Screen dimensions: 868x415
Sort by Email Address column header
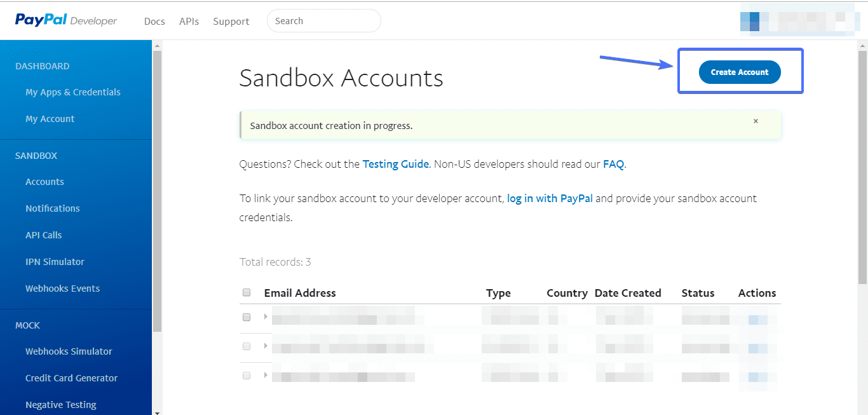[300, 293]
